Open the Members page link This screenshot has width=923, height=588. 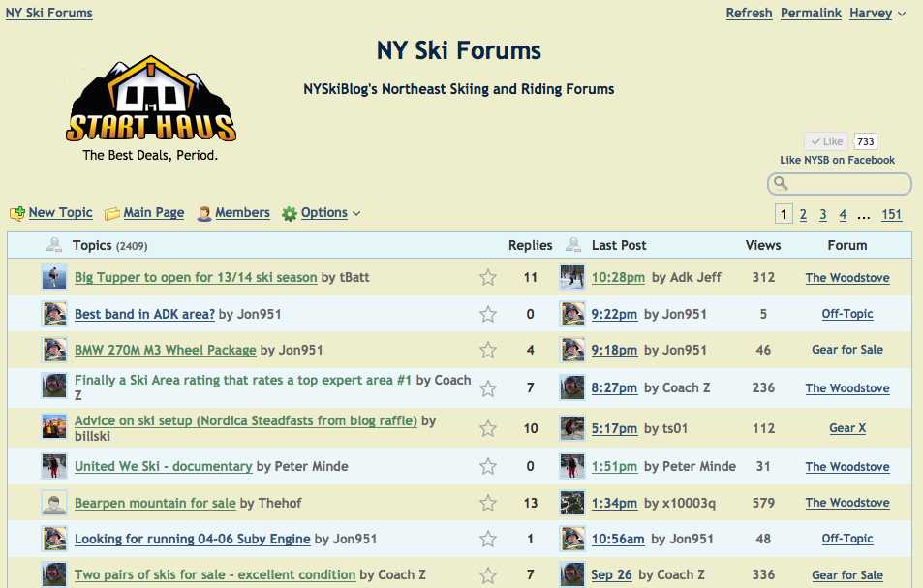pyautogui.click(x=242, y=213)
